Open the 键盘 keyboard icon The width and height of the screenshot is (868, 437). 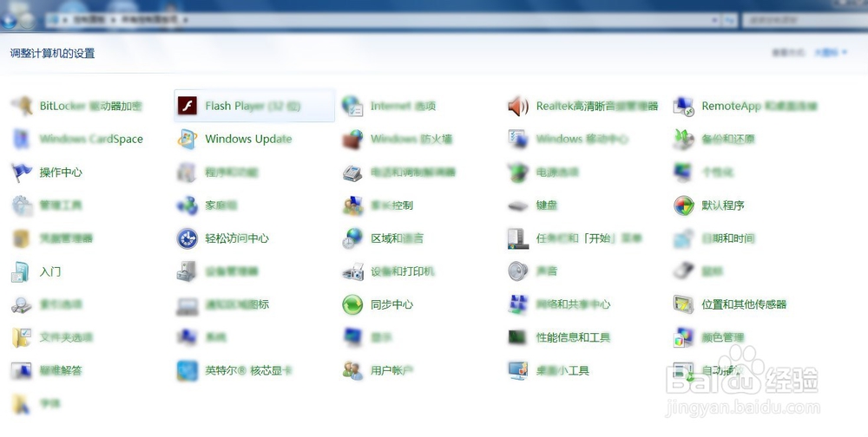pos(518,205)
